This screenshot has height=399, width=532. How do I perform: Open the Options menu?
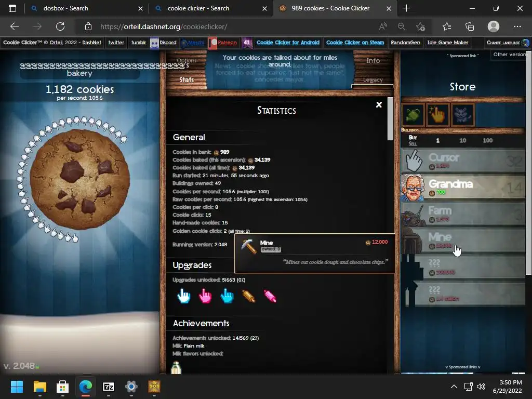[187, 60]
